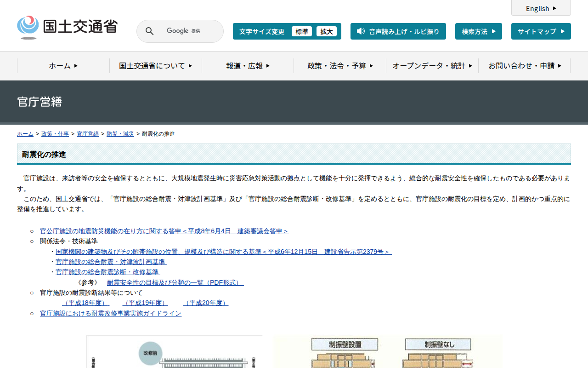Open 官庁施設の総合耐震診断・改修基準 link
The image size is (588, 368).
108,272
